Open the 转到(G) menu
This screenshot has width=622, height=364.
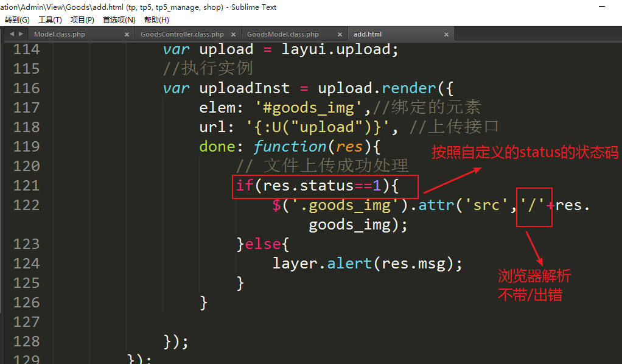click(x=17, y=20)
